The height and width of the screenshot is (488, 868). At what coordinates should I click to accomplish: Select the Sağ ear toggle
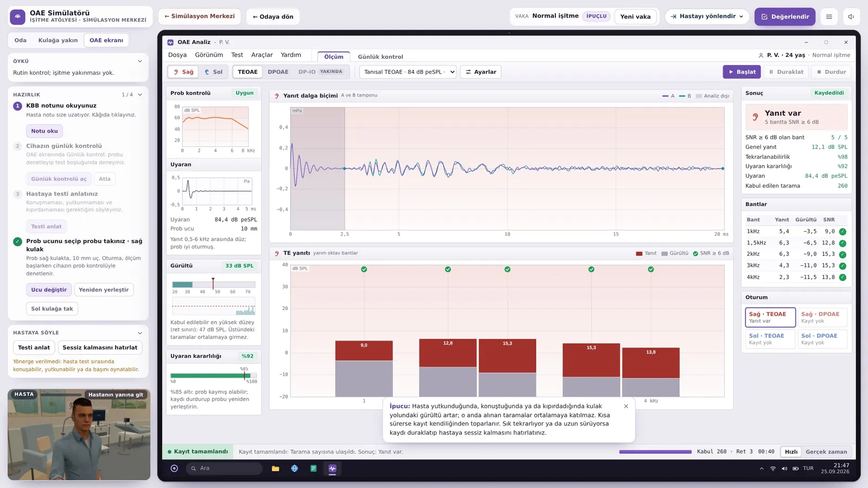(x=183, y=72)
